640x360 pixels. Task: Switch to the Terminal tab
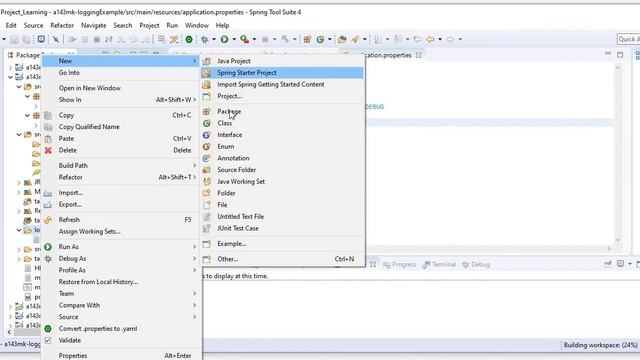coord(440,264)
